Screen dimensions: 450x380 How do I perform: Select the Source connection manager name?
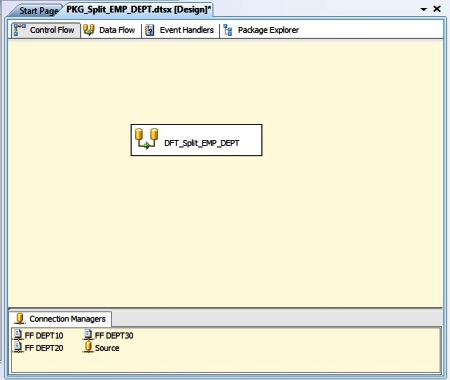tap(107, 348)
